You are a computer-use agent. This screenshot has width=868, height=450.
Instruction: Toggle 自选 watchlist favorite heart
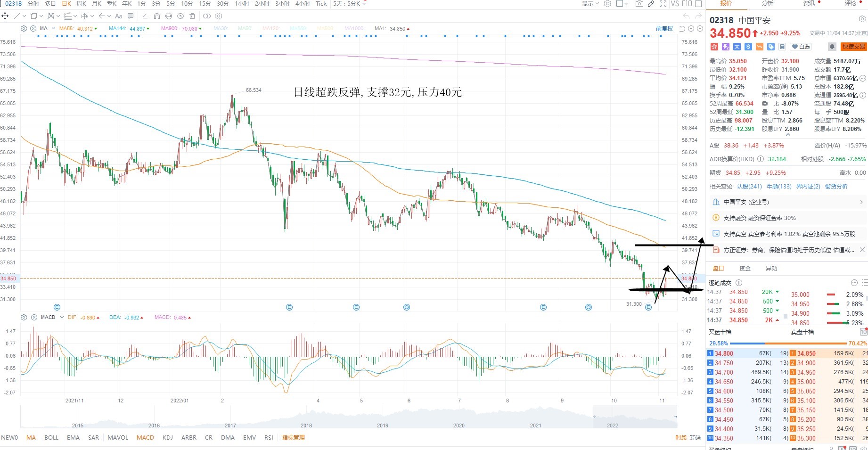801,47
